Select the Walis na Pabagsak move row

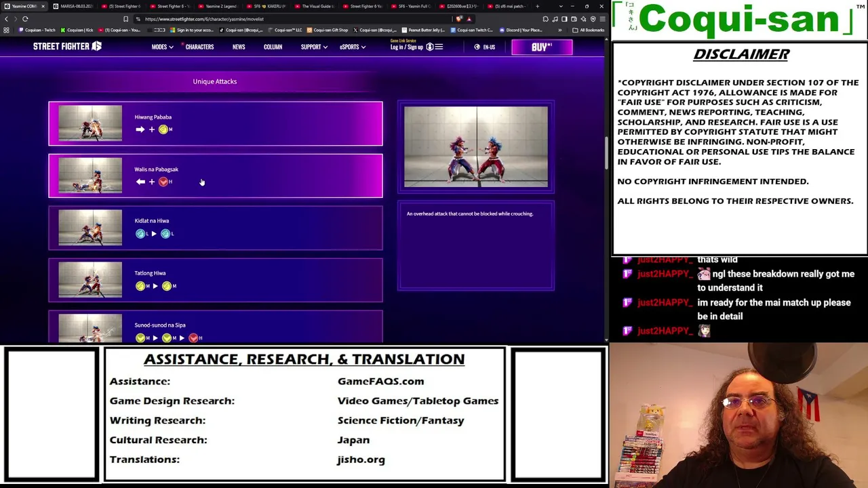tap(216, 176)
